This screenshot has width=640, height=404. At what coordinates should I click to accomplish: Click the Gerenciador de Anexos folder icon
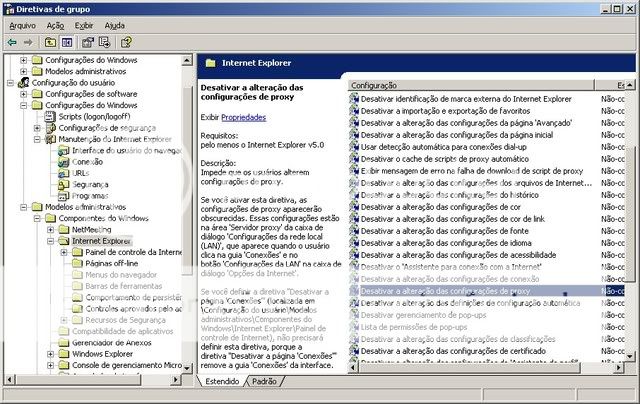[x=64, y=343]
